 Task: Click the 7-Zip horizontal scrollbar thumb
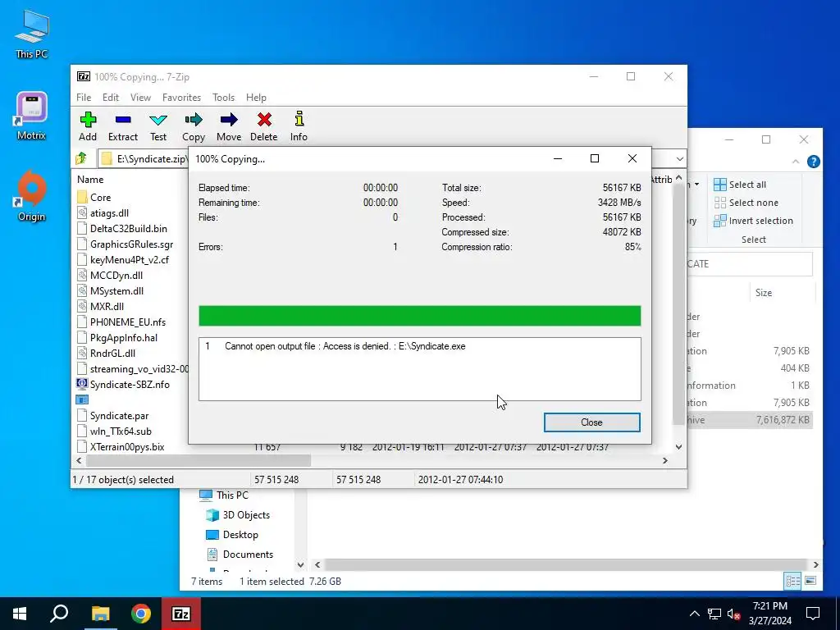tap(199, 460)
